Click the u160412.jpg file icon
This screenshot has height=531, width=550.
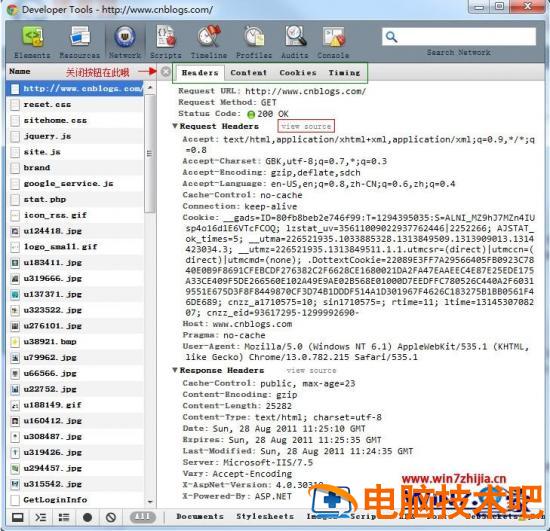point(15,421)
